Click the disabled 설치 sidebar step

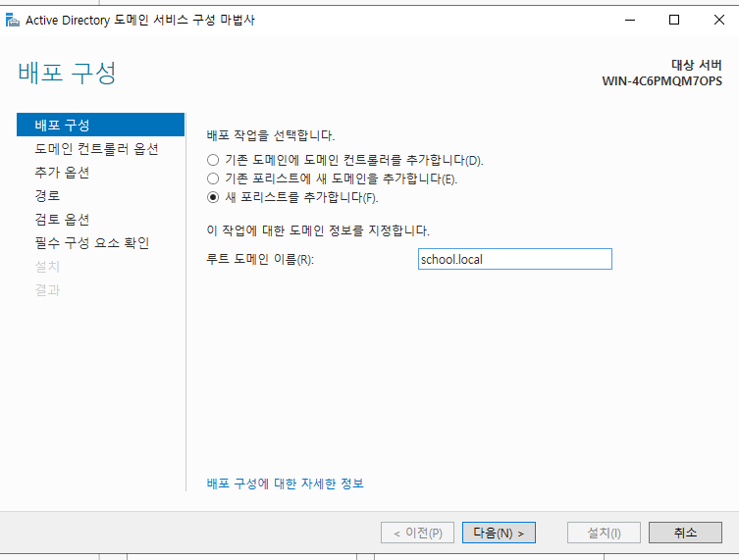[47, 267]
